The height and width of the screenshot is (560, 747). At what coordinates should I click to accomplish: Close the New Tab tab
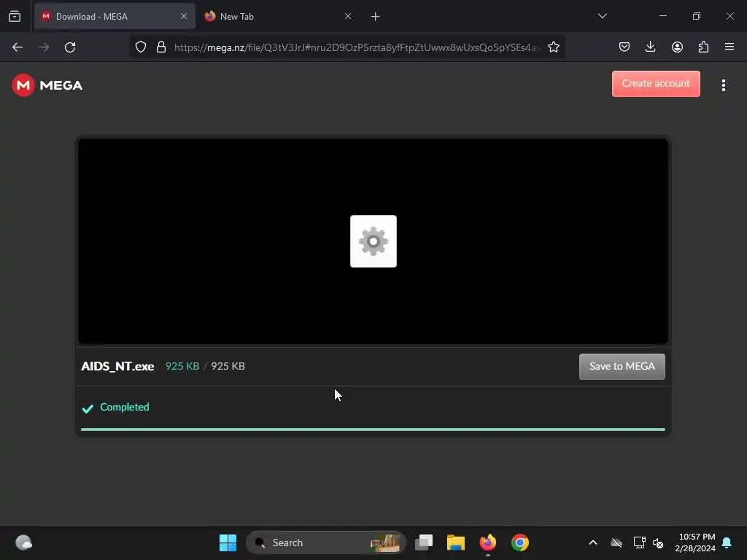[348, 16]
